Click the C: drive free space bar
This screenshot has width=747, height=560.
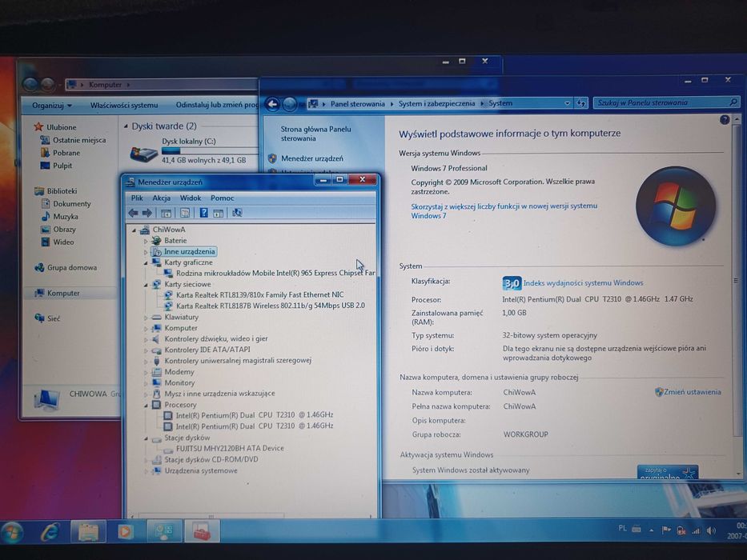point(210,150)
